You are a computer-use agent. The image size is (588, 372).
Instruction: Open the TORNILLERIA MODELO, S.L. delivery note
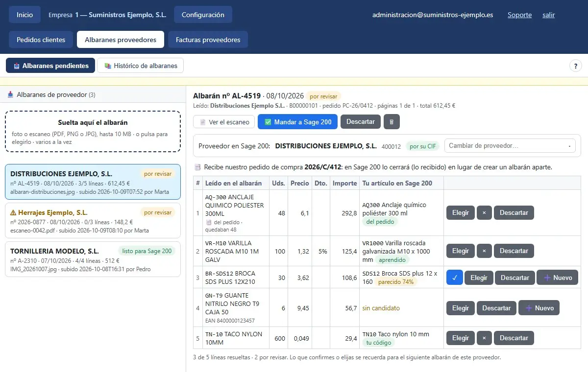93,259
